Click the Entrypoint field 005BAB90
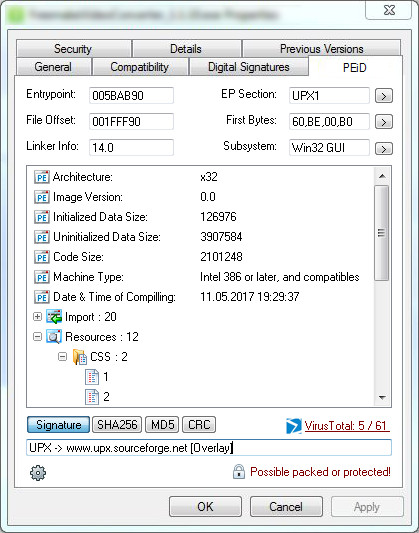Viewport: 419px width, 533px height. tap(131, 96)
